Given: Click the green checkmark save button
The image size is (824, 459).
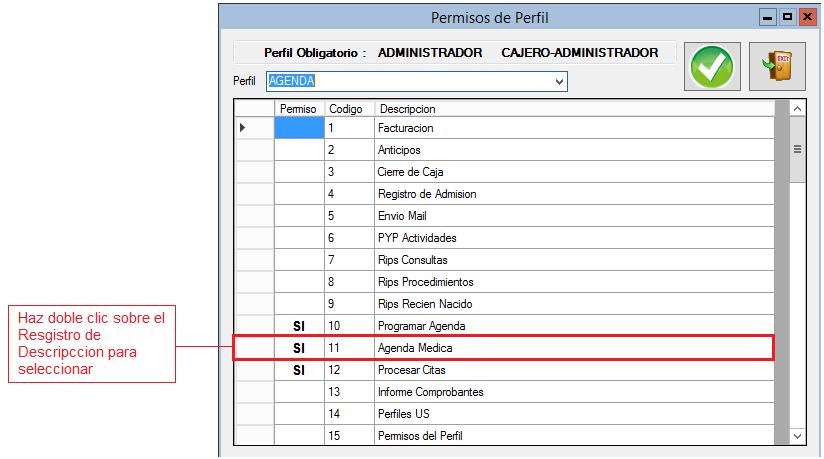Looking at the screenshot, I should (712, 68).
